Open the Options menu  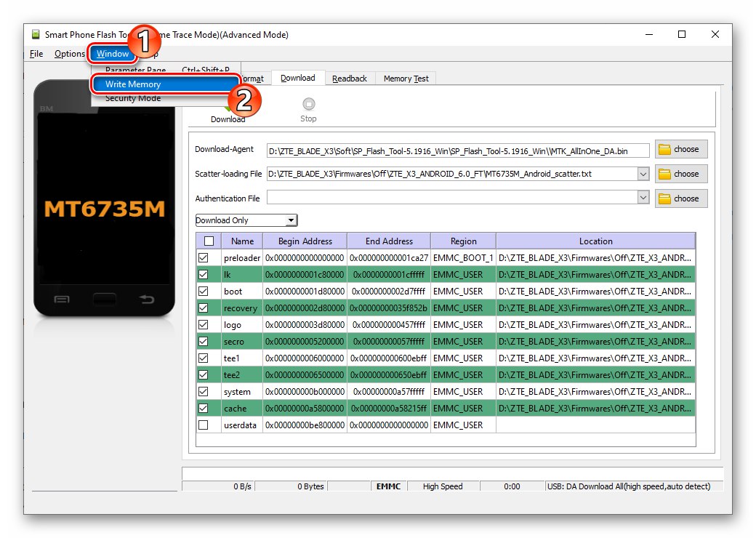tap(70, 54)
